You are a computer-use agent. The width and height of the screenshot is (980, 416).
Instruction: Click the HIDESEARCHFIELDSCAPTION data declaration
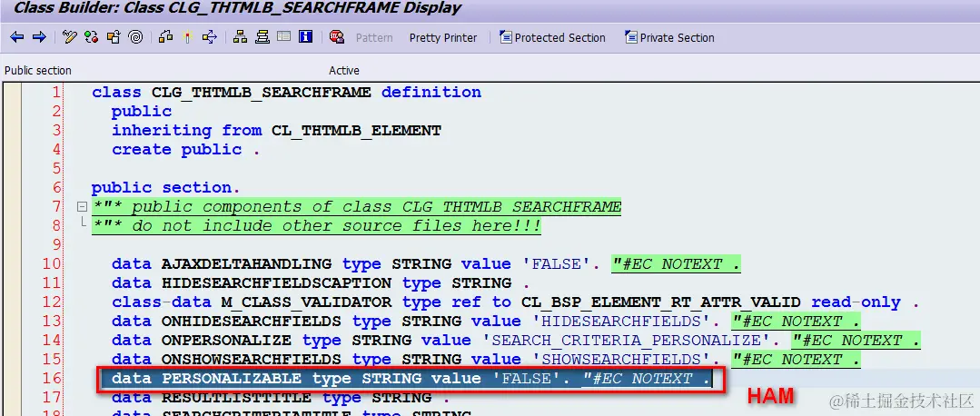pos(322,283)
